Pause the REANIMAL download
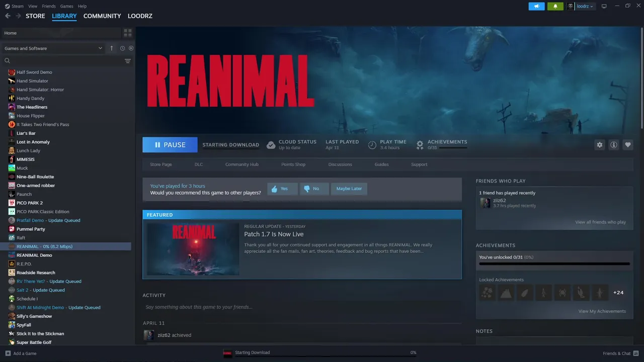 pyautogui.click(x=170, y=145)
